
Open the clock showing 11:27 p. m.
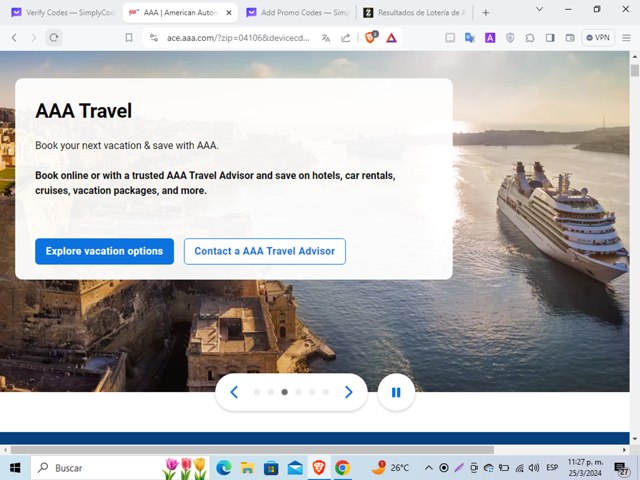pyautogui.click(x=586, y=468)
